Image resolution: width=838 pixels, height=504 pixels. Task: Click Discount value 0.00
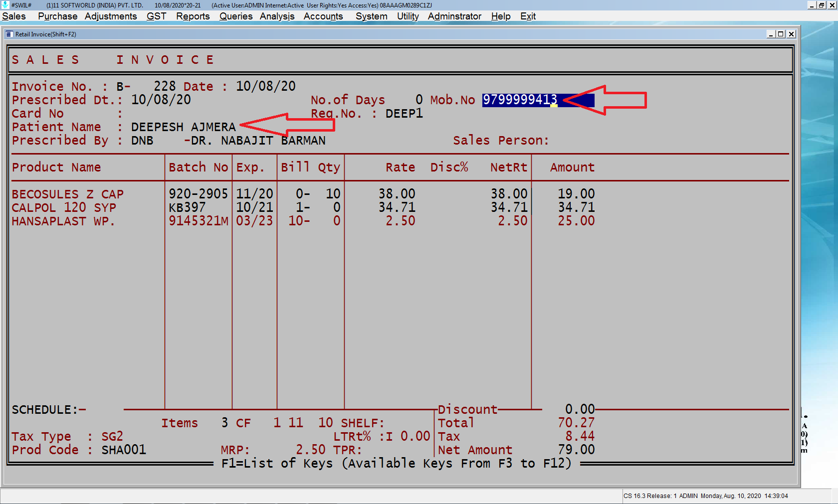coord(580,410)
